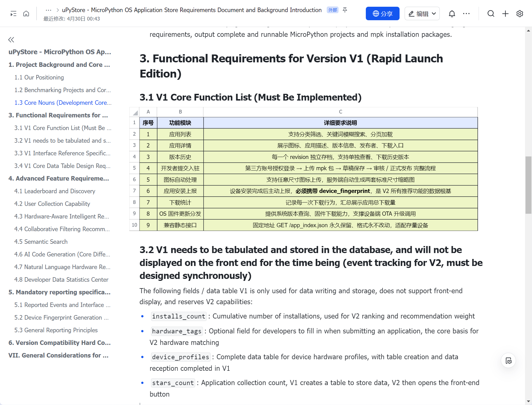This screenshot has height=405, width=532.
Task: Jump to 4.8 Developer Data Statistics Center
Action: tap(61, 279)
